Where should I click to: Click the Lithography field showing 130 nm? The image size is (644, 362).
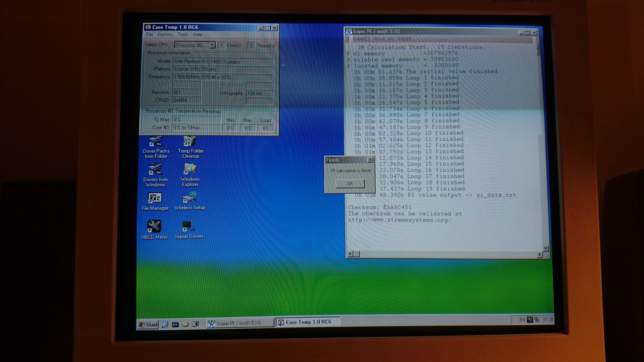click(x=260, y=93)
